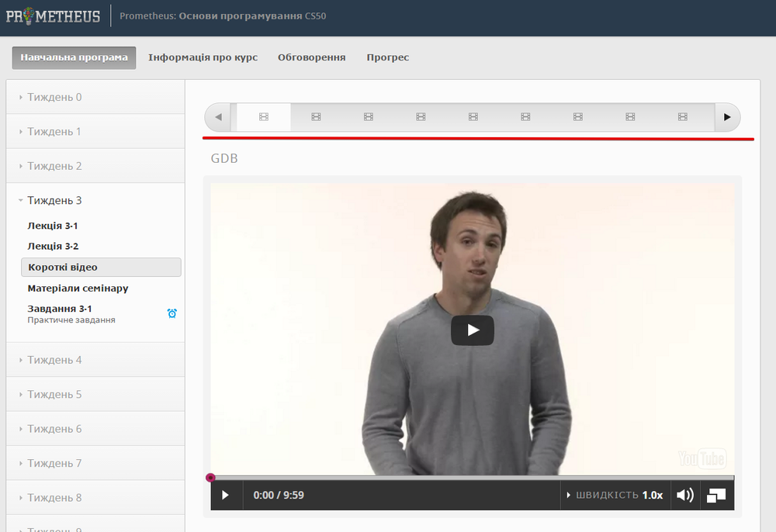The width and height of the screenshot is (776, 532).
Task: Go to the previous video sequence arrow
Action: [219, 117]
